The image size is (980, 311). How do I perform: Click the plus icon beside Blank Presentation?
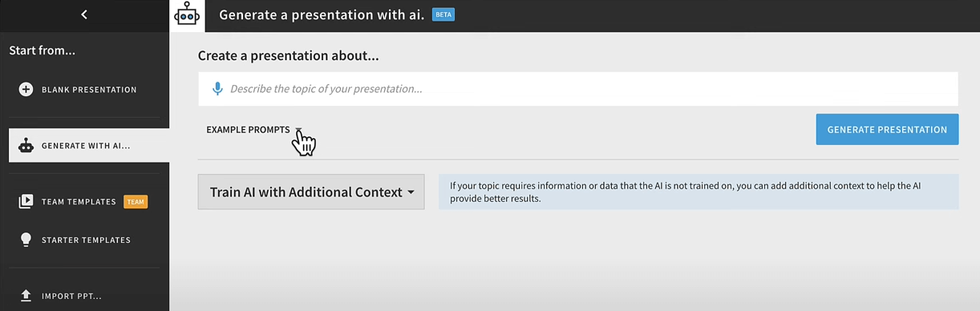tap(26, 90)
